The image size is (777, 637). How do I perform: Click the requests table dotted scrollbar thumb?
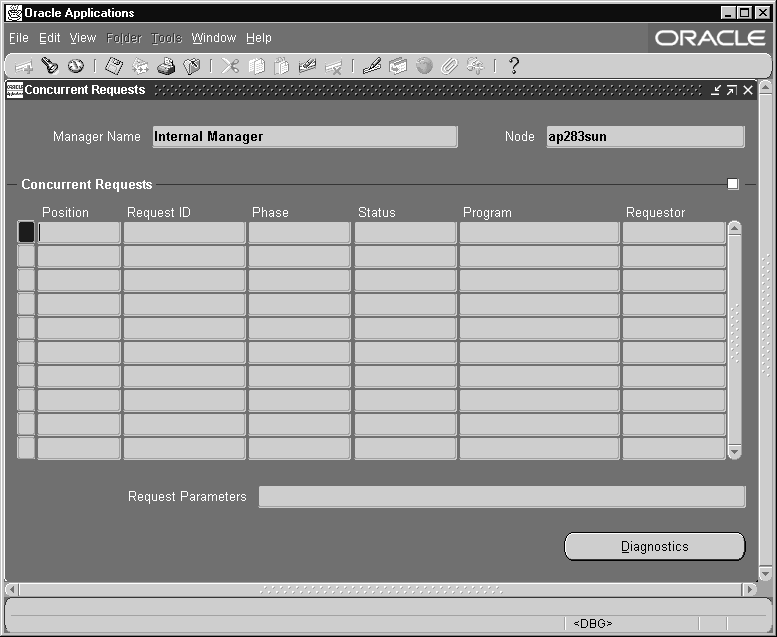click(x=734, y=333)
